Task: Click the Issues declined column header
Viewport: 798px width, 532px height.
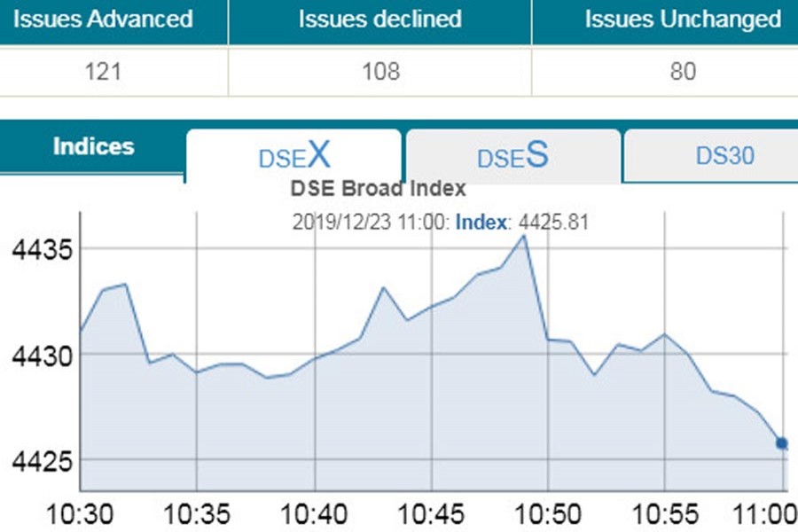Action: 379,19
